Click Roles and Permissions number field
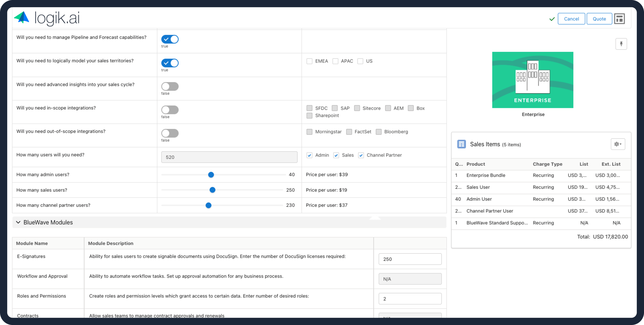Image resolution: width=644 pixels, height=325 pixels. point(410,299)
